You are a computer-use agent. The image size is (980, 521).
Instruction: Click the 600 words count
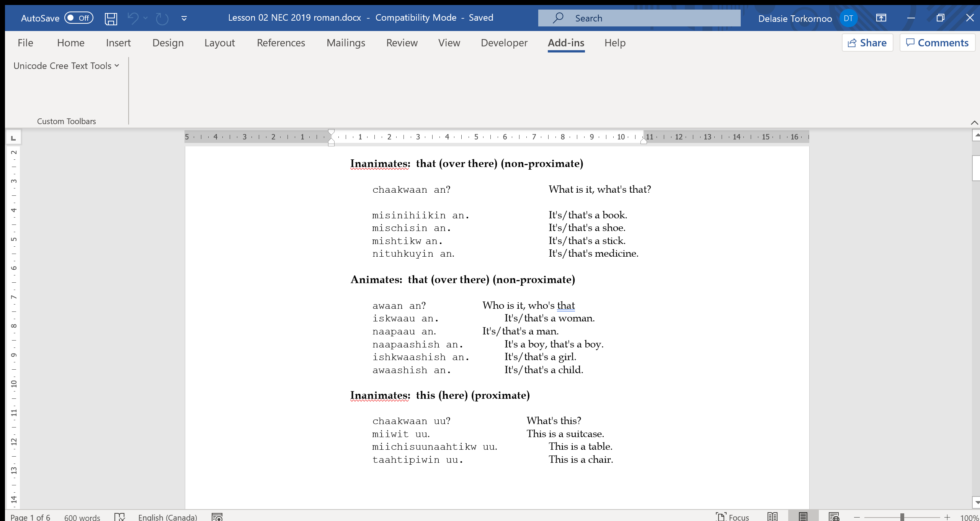point(82,517)
